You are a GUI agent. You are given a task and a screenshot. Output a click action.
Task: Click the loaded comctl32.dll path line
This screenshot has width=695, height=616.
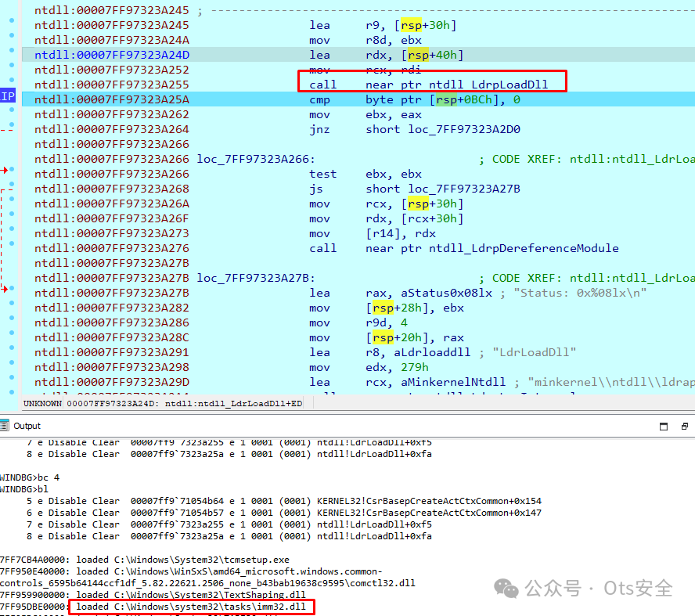click(x=207, y=578)
